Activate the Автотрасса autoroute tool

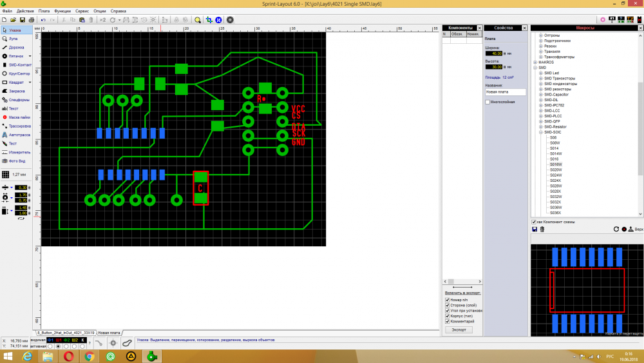pyautogui.click(x=19, y=135)
